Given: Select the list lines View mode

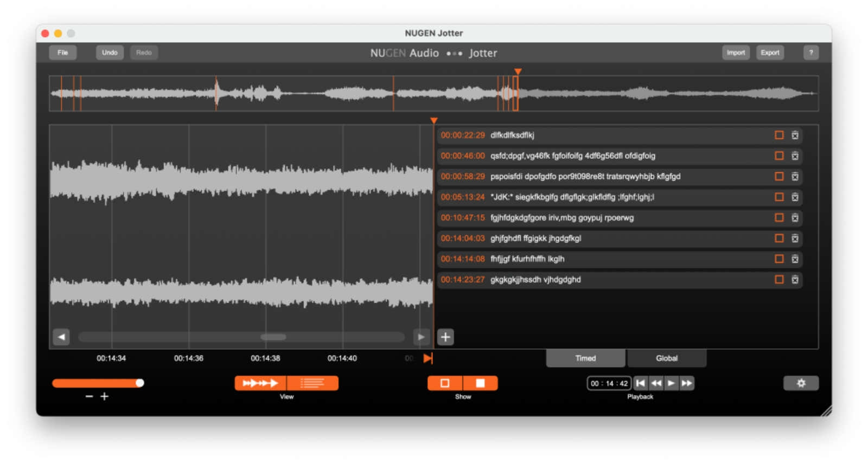Looking at the screenshot, I should [x=312, y=383].
